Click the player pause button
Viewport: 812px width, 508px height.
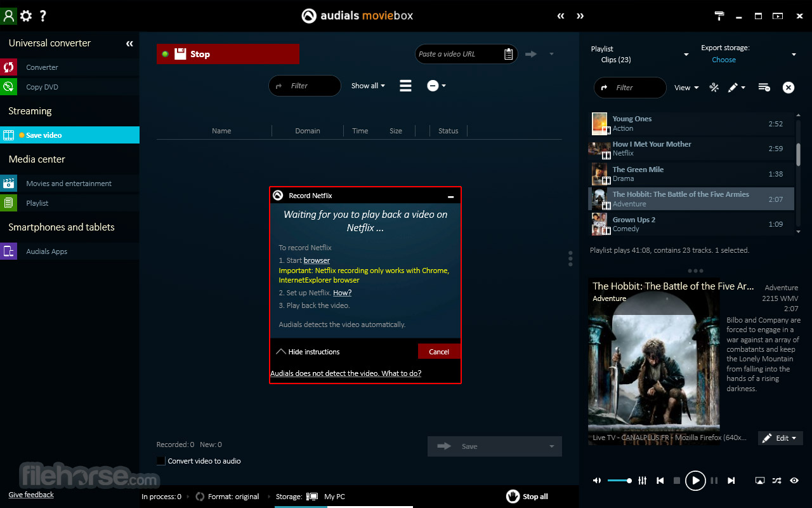[x=714, y=481]
